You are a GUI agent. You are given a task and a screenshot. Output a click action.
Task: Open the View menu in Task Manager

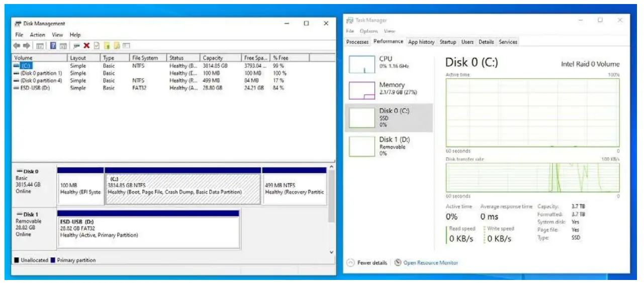[x=390, y=31]
